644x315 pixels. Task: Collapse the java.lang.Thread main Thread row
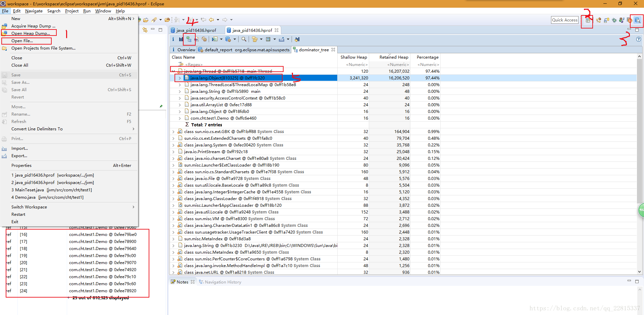point(173,71)
